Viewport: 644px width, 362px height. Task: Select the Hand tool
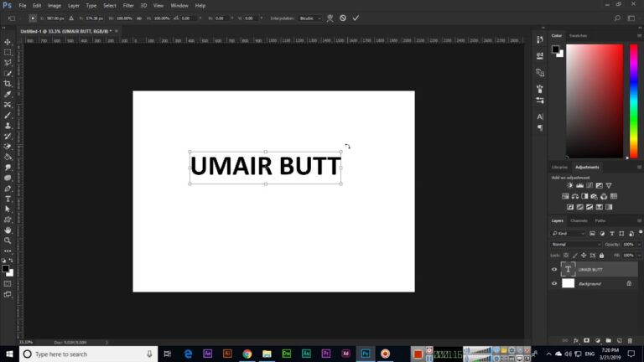8,230
